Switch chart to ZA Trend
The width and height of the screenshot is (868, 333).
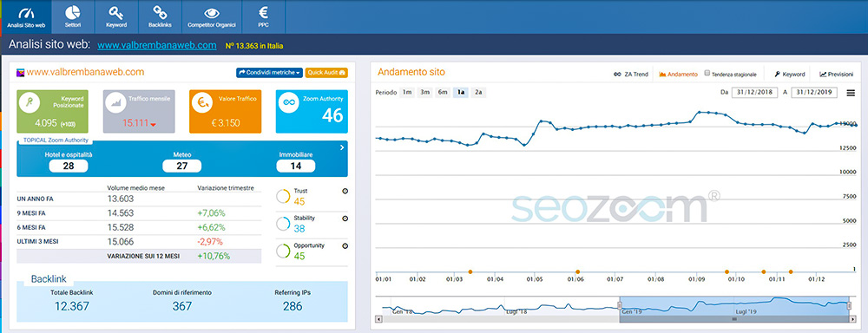[x=630, y=74]
